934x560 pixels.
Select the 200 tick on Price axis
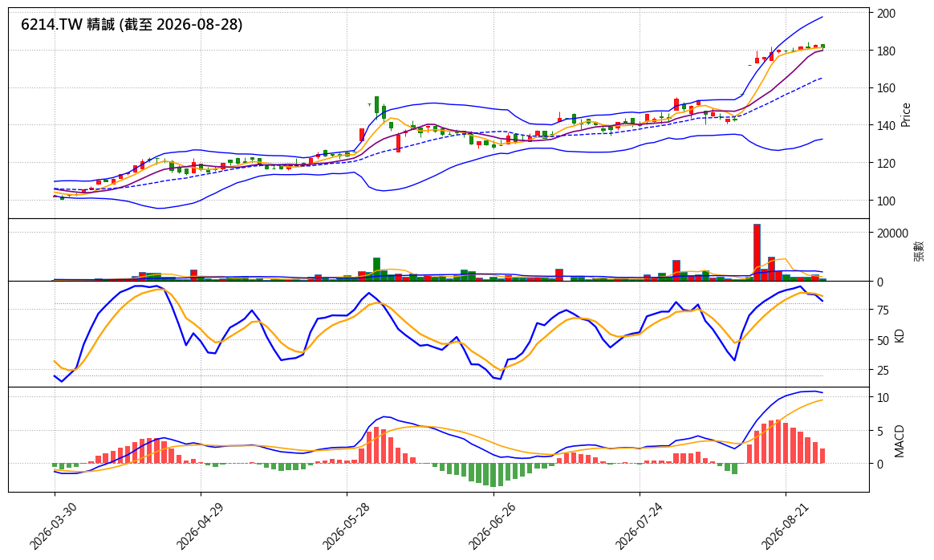(x=887, y=13)
